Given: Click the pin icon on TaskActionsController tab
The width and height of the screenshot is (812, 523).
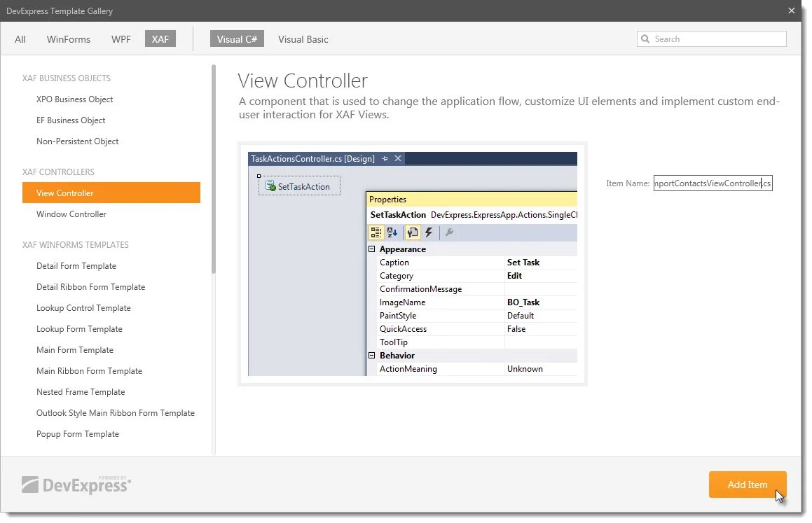Looking at the screenshot, I should point(385,159).
